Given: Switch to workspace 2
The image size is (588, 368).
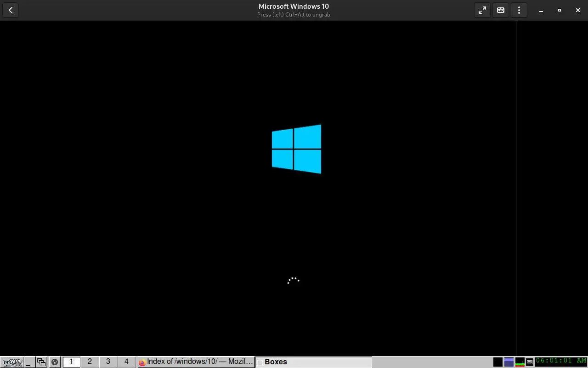Looking at the screenshot, I should [90, 362].
